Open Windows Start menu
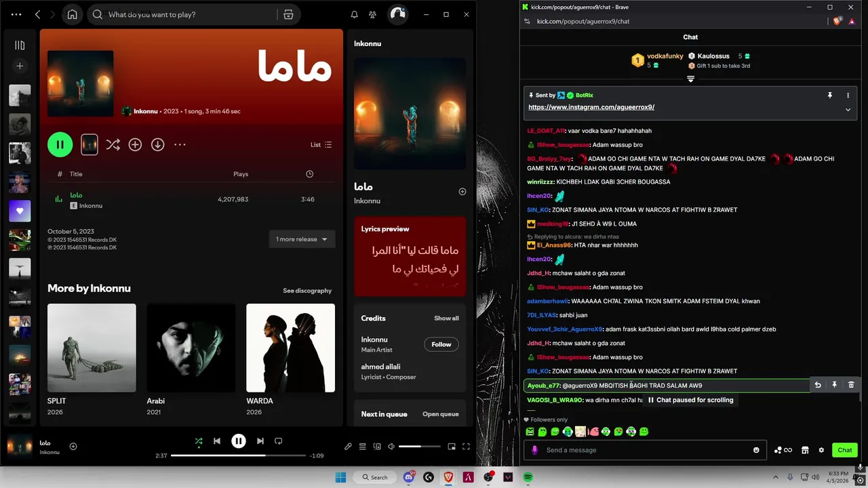868x488 pixels. tap(340, 477)
